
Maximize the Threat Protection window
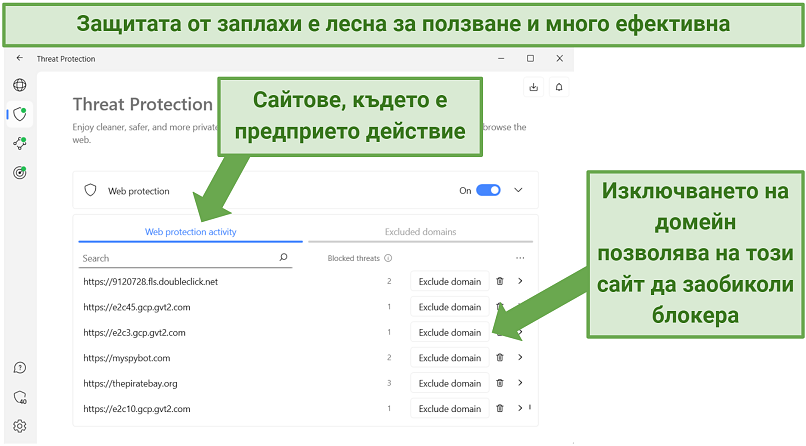click(530, 59)
